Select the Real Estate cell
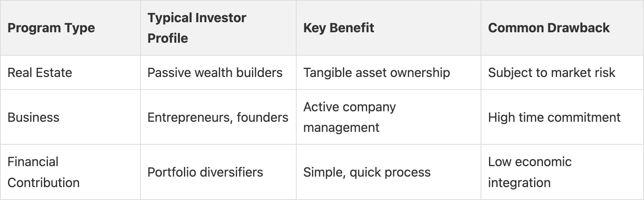Screen dimensions: 644x200 pos(40,73)
